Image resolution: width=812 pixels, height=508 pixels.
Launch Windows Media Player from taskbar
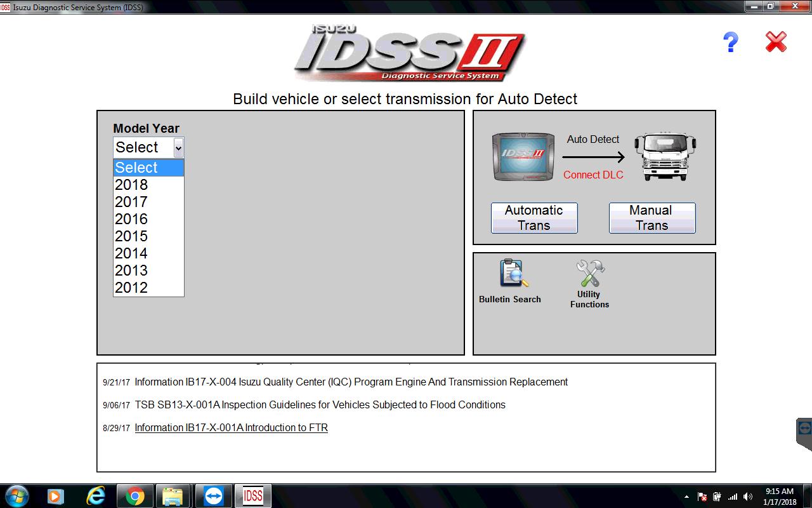coord(56,496)
